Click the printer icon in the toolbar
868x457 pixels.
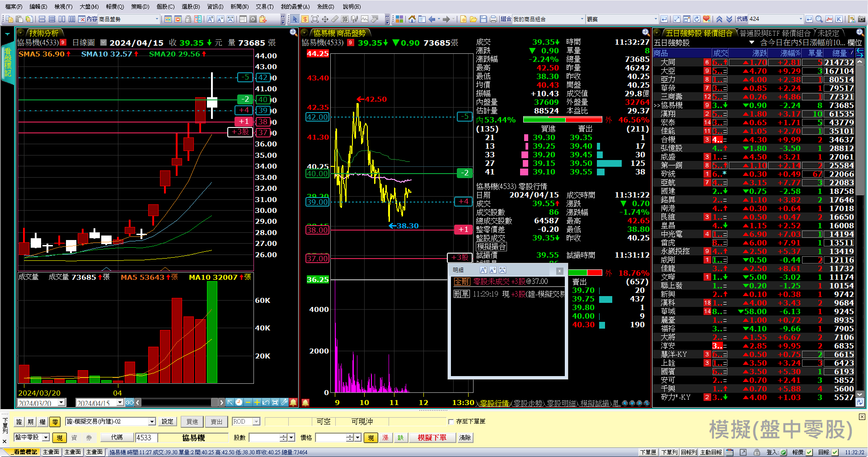(x=493, y=19)
